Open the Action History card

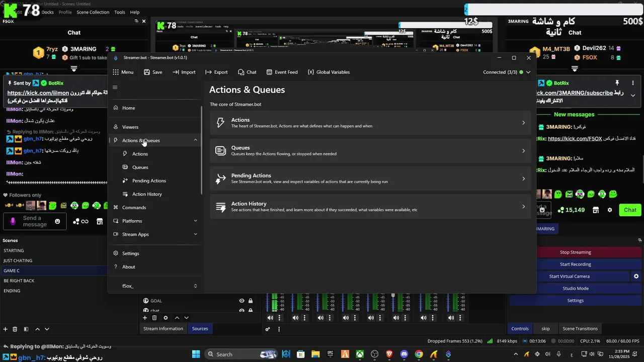370,207
